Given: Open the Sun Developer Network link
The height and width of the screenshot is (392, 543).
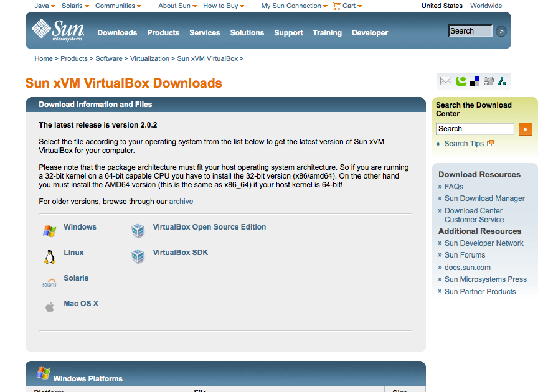Looking at the screenshot, I should (484, 243).
